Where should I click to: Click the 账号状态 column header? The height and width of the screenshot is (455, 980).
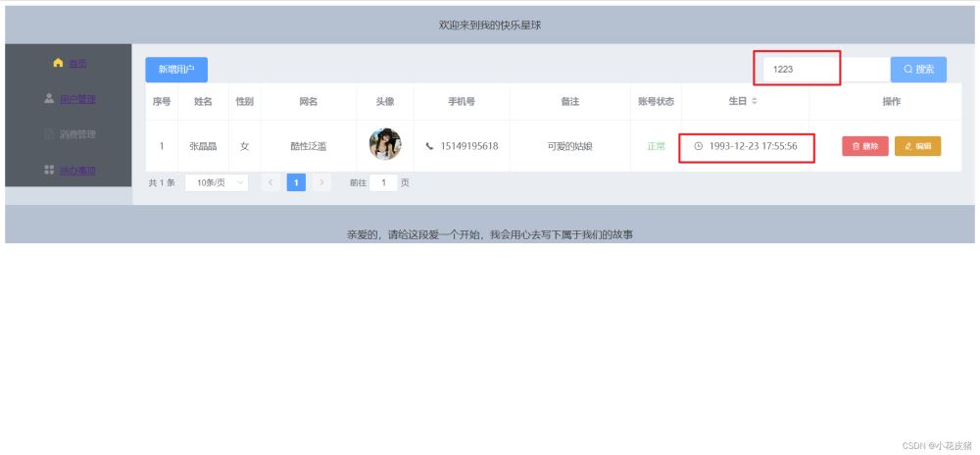656,101
